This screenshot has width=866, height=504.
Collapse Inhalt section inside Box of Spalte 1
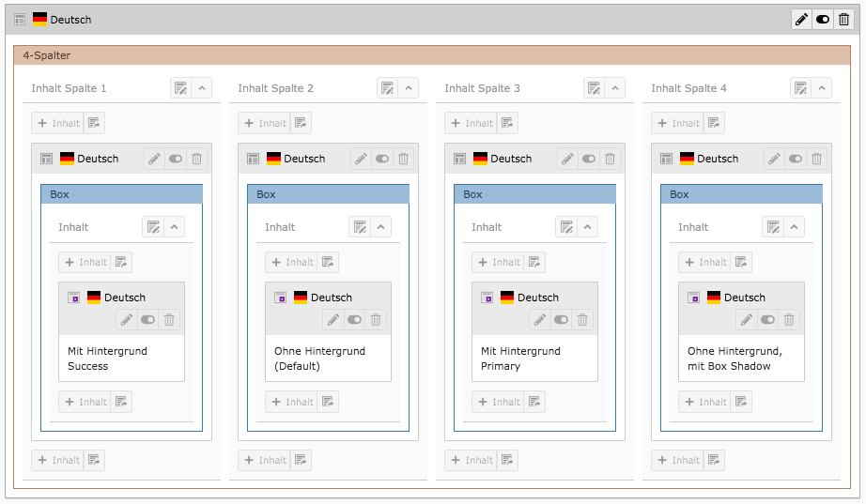click(x=174, y=227)
